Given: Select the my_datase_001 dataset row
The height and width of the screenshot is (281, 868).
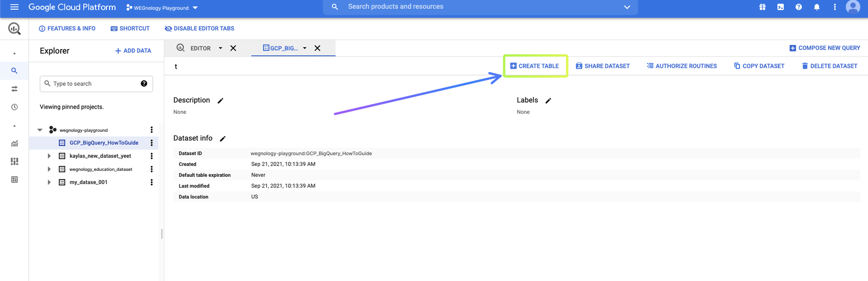Looking at the screenshot, I should pos(88,182).
